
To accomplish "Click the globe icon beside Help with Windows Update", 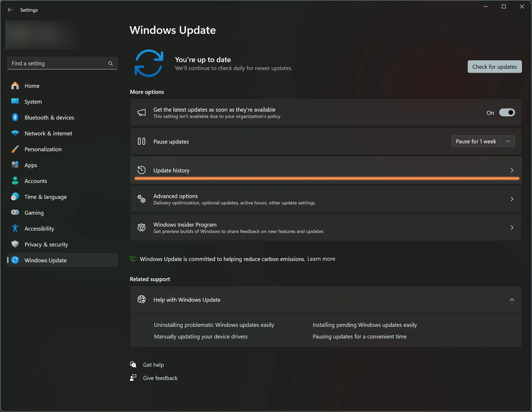I will (141, 299).
